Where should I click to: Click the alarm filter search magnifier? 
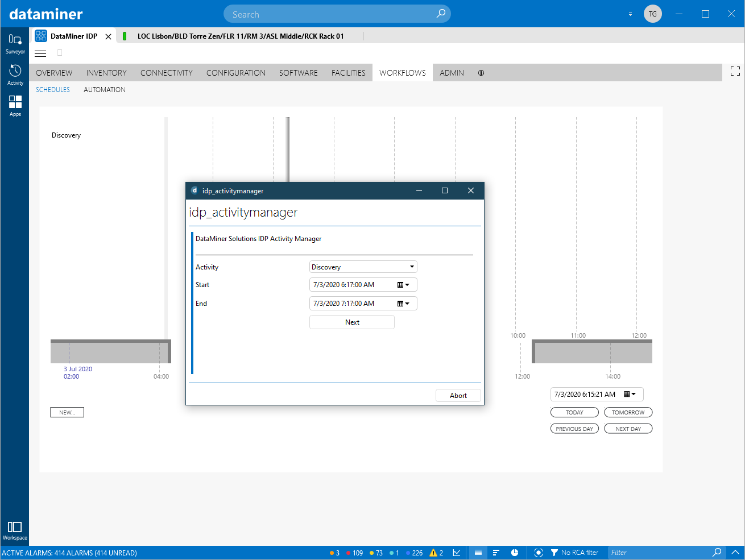(717, 553)
